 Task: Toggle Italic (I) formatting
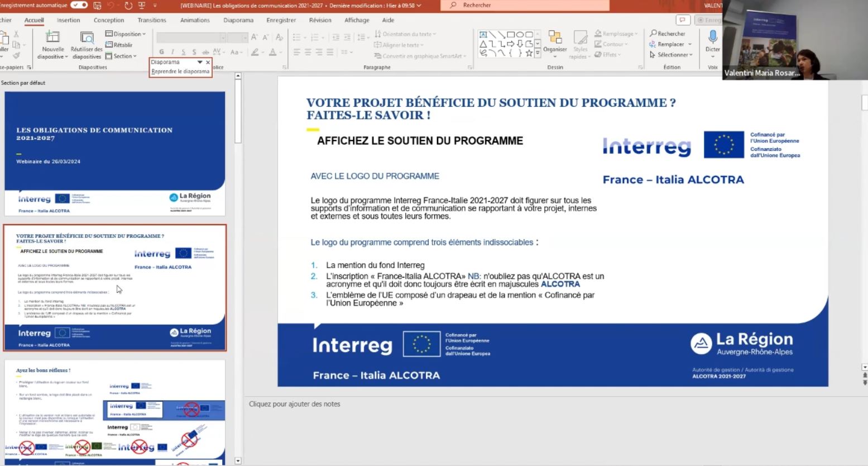tap(172, 52)
